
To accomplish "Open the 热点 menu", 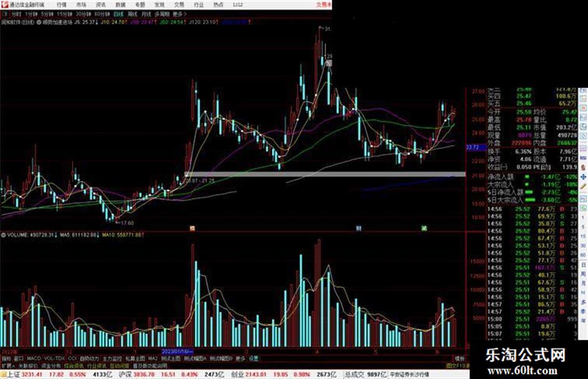I will click(x=218, y=5).
